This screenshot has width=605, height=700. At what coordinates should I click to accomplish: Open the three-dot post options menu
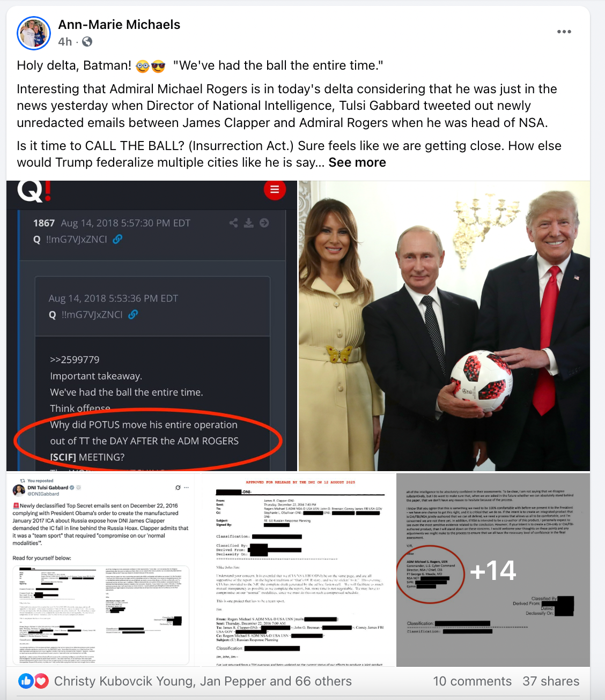pyautogui.click(x=564, y=32)
